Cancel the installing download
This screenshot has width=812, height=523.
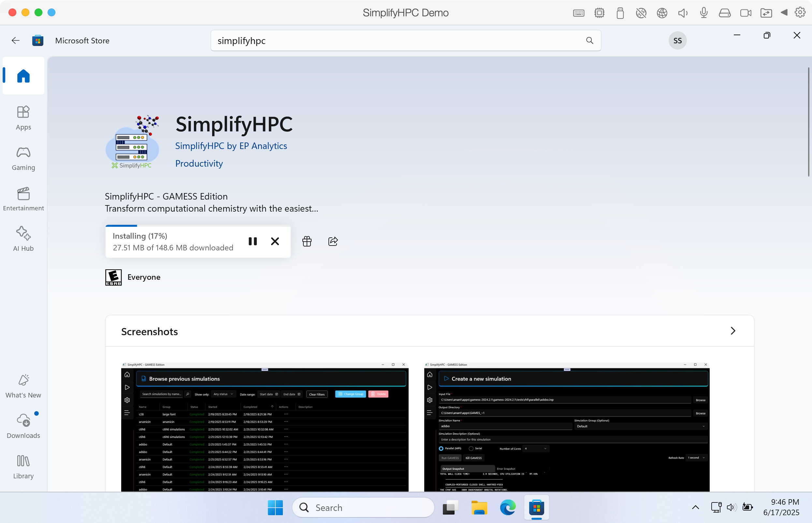(x=275, y=242)
